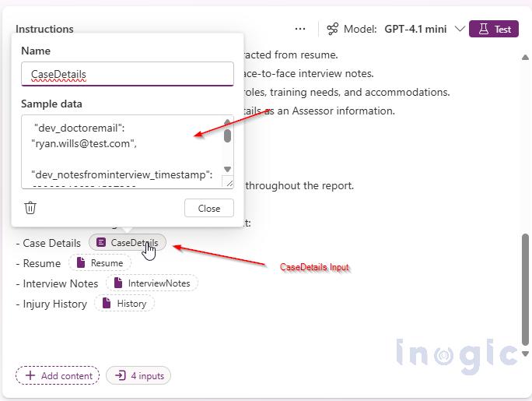Image resolution: width=532 pixels, height=401 pixels.
Task: Click the text "racted from resume."
Action: click(x=291, y=55)
